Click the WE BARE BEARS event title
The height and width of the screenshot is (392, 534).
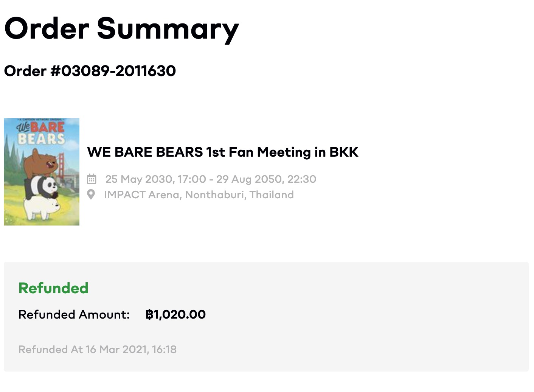[223, 152]
